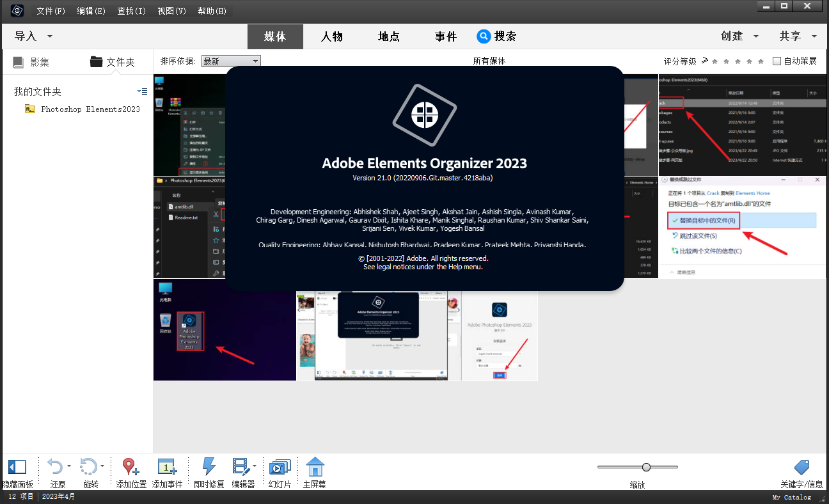
Task: Open the 查找(I) menu
Action: click(132, 11)
